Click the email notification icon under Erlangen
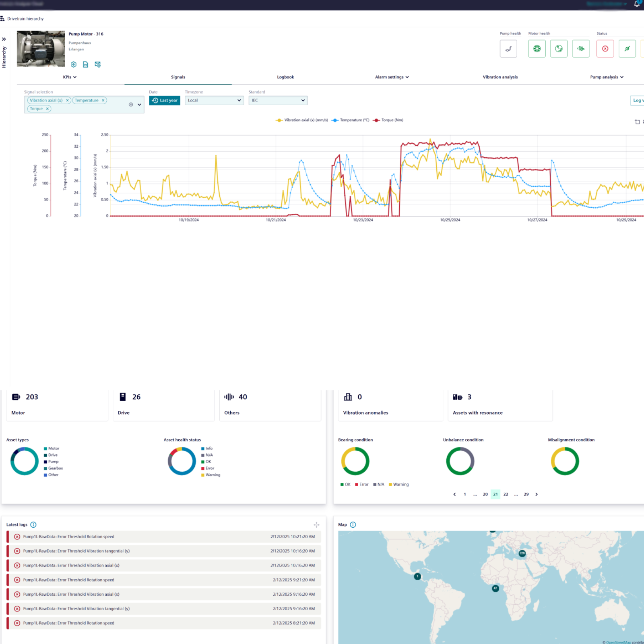The width and height of the screenshot is (644, 644). (97, 64)
